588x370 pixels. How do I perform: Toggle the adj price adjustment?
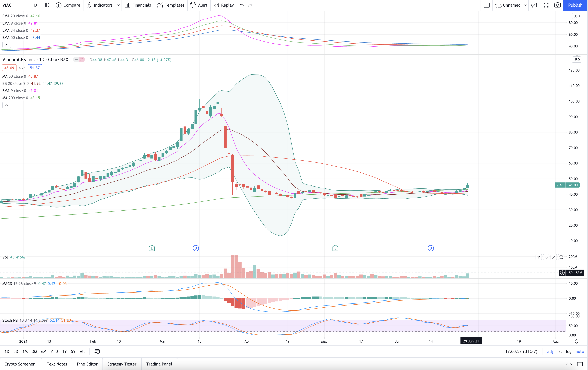pos(550,351)
